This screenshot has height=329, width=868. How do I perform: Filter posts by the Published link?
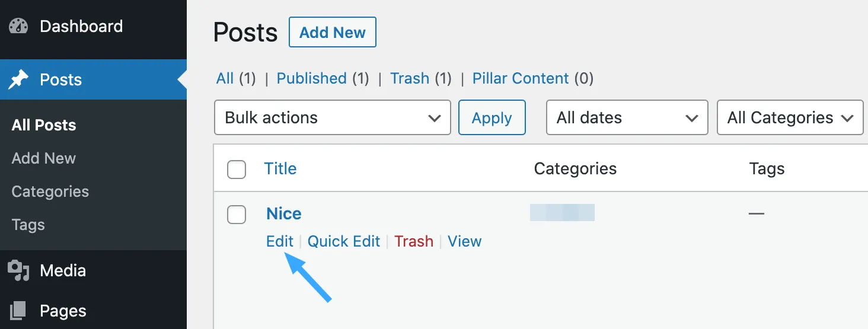click(312, 78)
